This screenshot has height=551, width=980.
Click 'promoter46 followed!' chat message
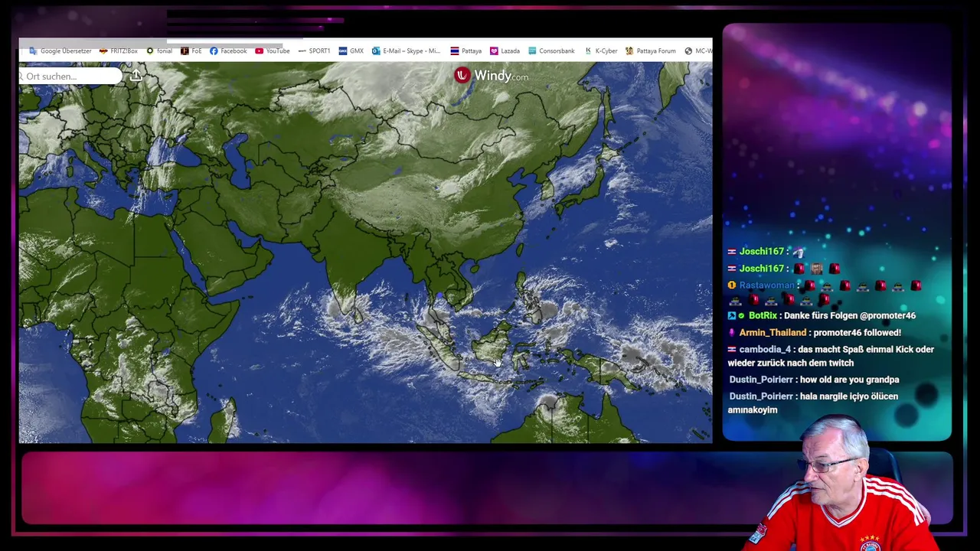point(857,333)
